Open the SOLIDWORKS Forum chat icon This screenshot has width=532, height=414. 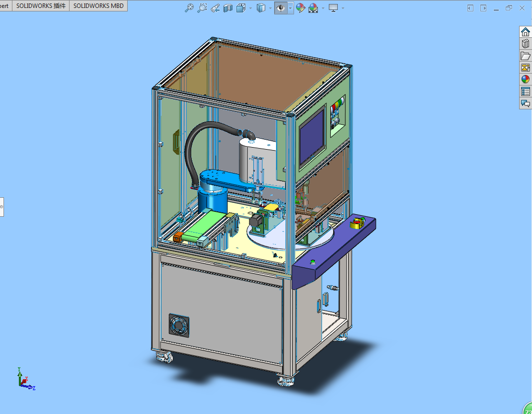coord(525,103)
